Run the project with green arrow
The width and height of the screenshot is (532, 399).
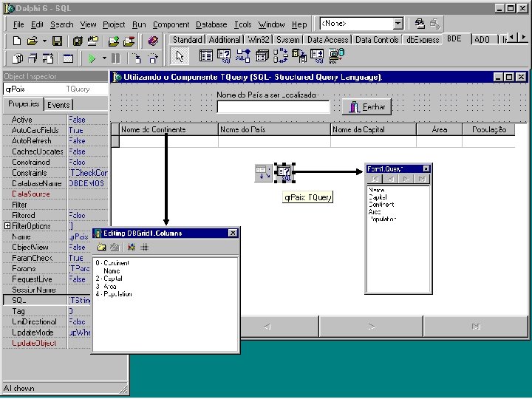[92, 58]
